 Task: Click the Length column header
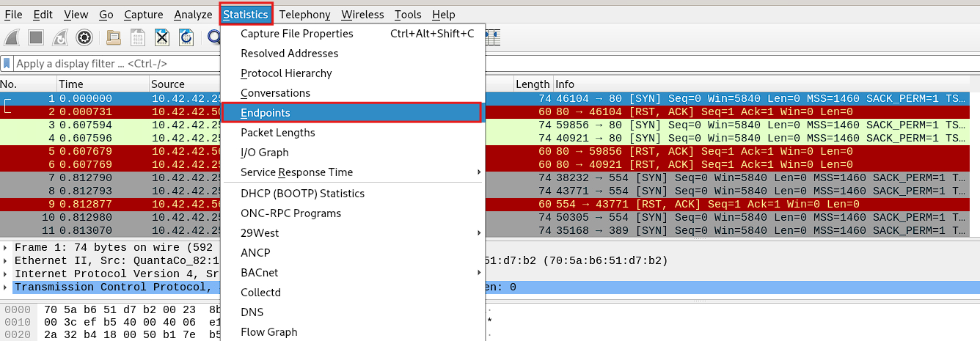533,84
